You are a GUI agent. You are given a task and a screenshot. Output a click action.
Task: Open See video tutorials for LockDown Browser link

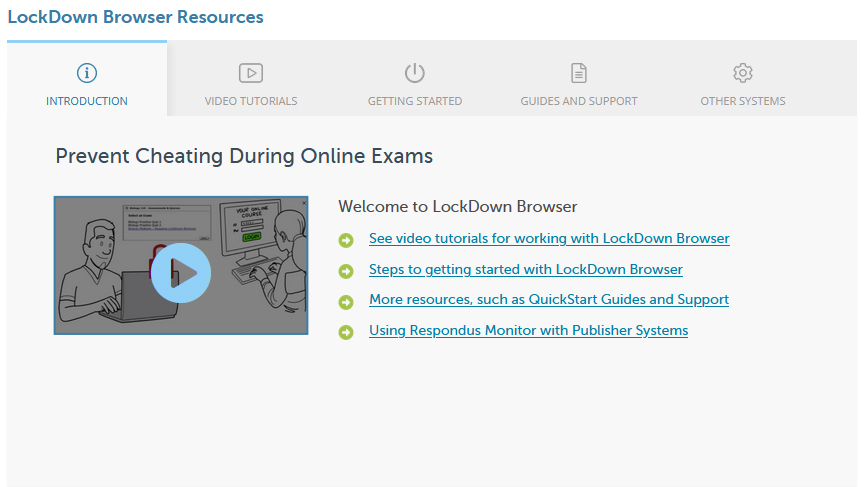tap(549, 239)
